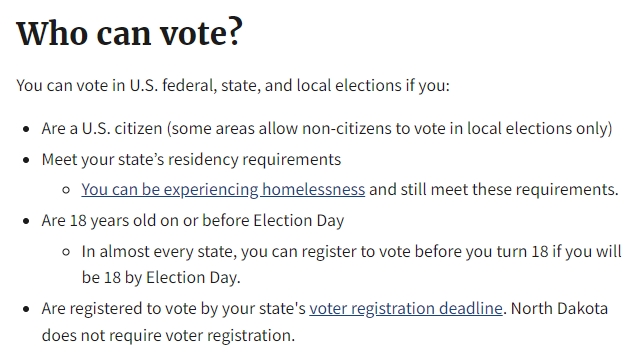Screen dimensions: 638x363
Task: Click the hollow bullet before the homelessness link
Action: 66,190
